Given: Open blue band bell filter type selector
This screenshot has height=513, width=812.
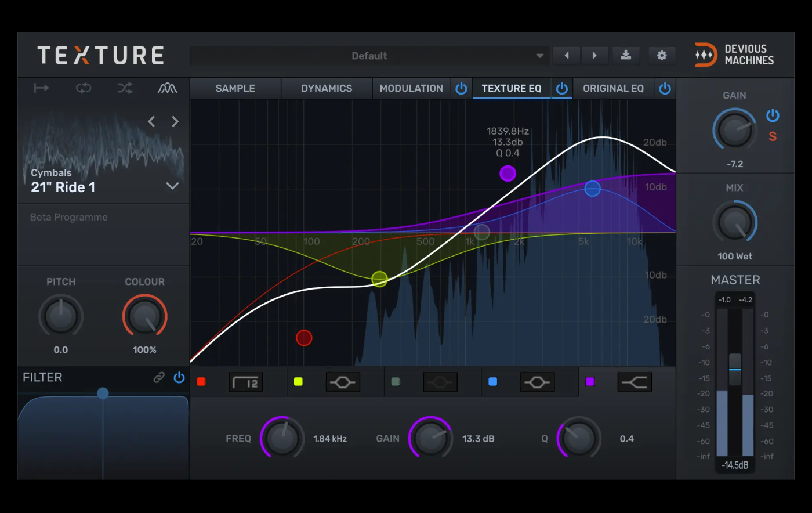Looking at the screenshot, I should tap(538, 382).
